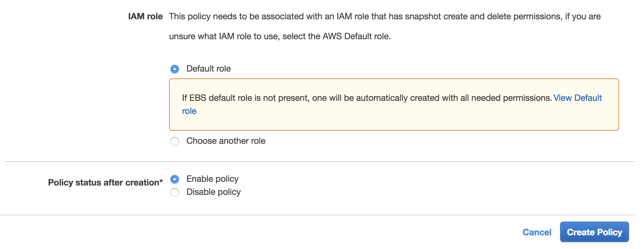Enable policy after creation radio button
644x249 pixels.
pyautogui.click(x=175, y=179)
